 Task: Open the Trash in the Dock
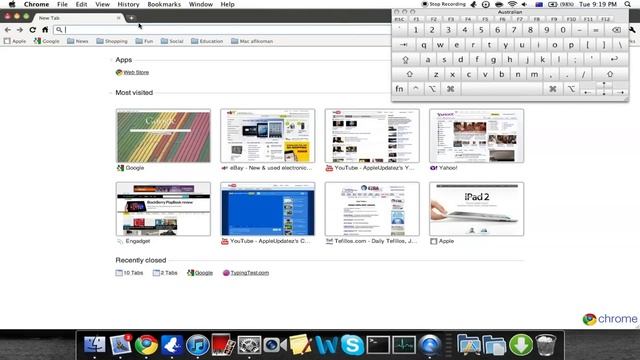coord(546,345)
